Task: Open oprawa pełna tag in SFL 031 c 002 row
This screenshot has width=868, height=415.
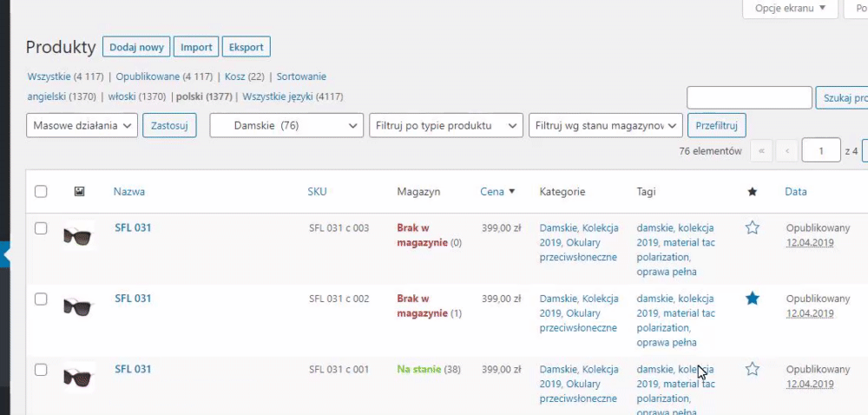Action: (667, 343)
